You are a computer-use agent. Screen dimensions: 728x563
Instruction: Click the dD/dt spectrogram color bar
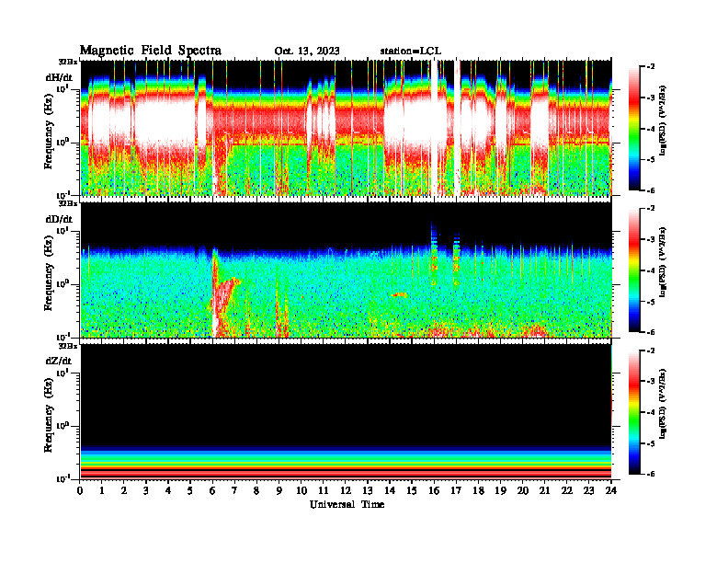coord(634,270)
